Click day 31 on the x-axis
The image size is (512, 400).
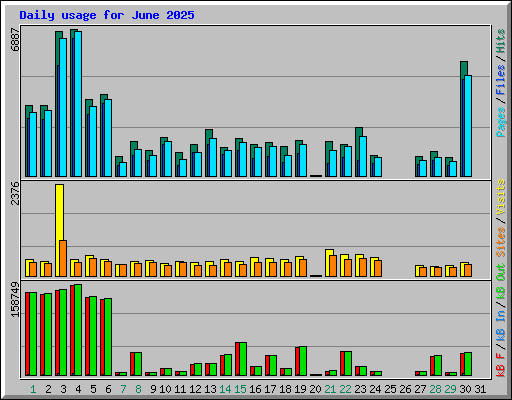click(x=480, y=389)
